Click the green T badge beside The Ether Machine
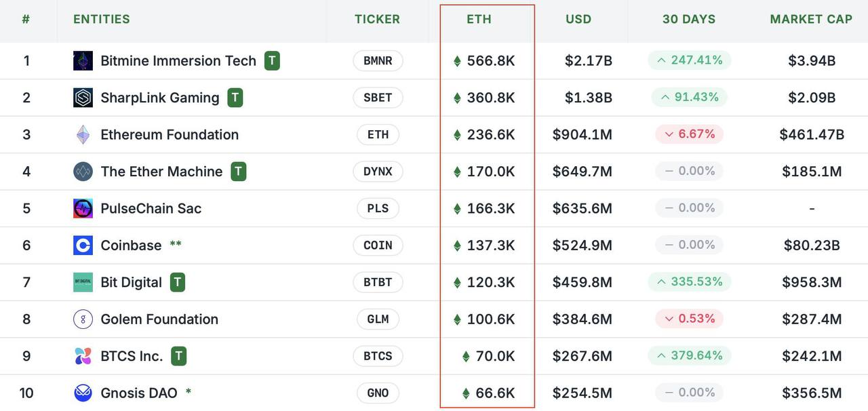868x411 pixels. 238,172
